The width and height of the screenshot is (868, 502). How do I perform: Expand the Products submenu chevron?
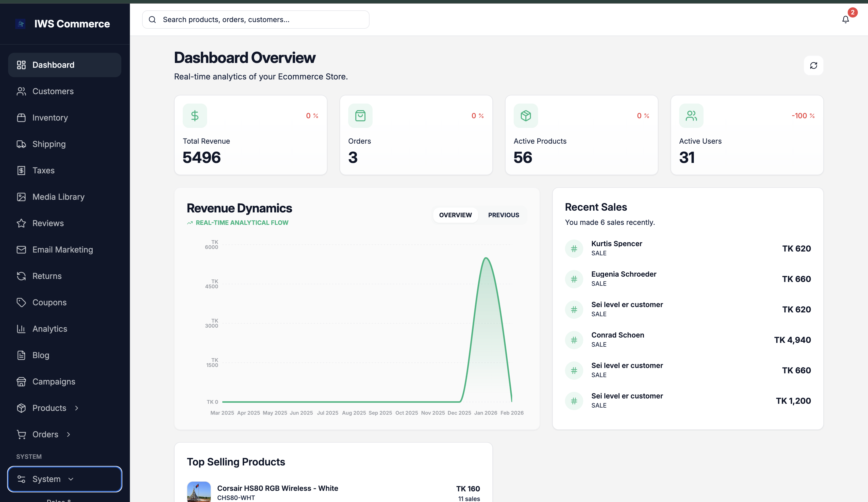click(x=76, y=408)
